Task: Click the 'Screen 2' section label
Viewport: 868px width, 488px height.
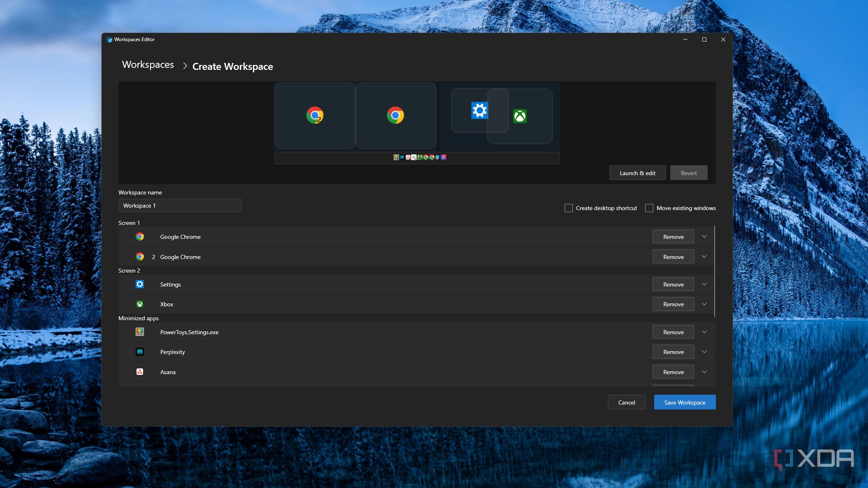Action: click(x=129, y=271)
